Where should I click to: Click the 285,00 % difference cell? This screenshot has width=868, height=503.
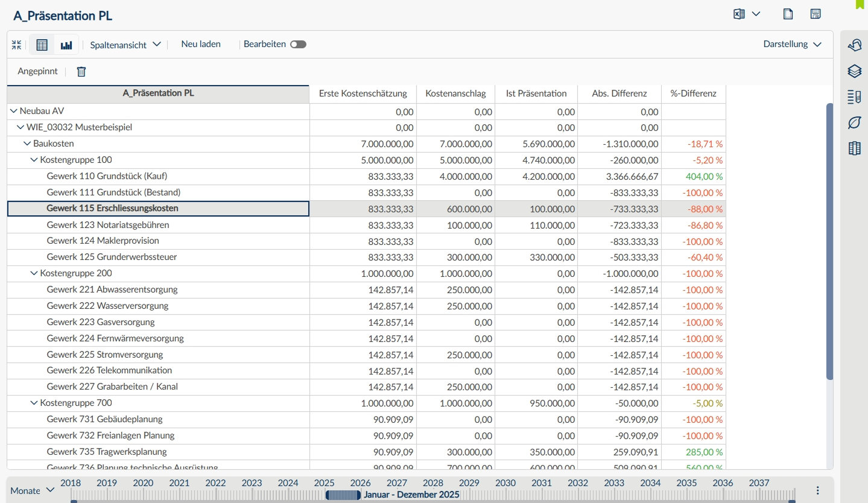pos(694,452)
